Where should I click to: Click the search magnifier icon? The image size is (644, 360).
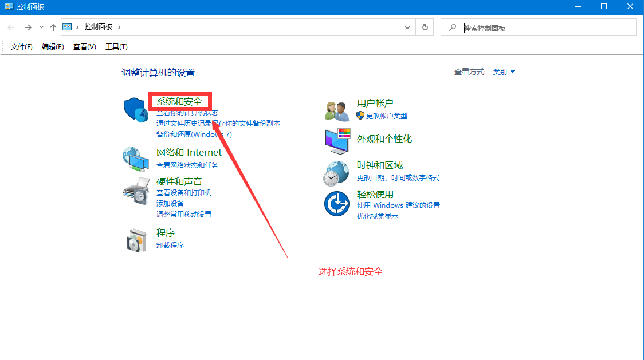pyautogui.click(x=453, y=27)
